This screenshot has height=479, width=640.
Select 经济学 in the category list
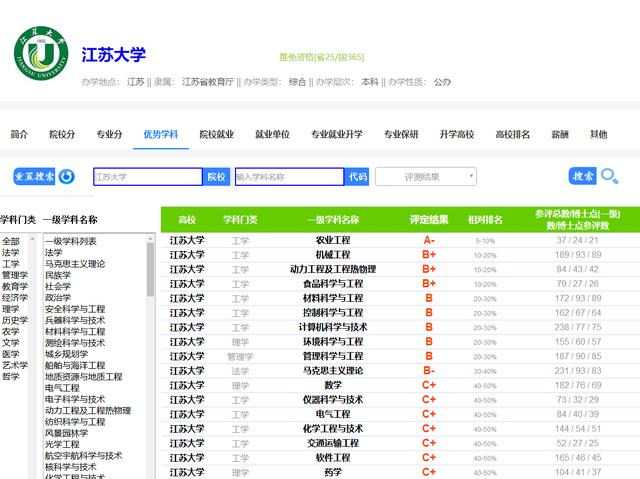pos(15,297)
